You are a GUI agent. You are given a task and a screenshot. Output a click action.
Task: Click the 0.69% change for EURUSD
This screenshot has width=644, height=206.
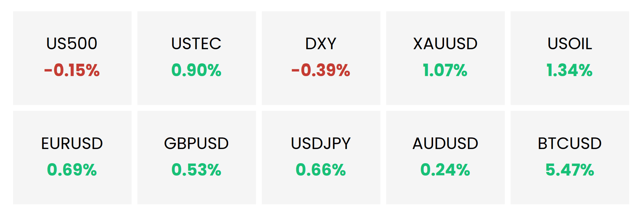(x=72, y=170)
